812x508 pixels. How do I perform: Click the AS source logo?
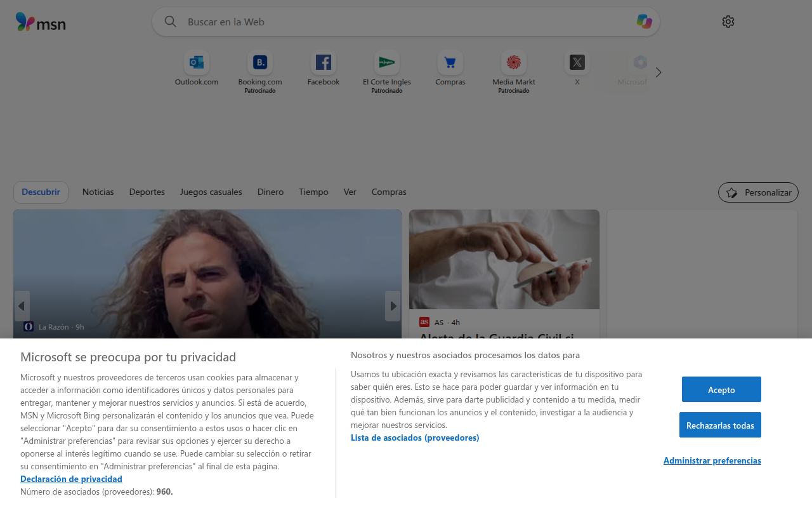(424, 322)
